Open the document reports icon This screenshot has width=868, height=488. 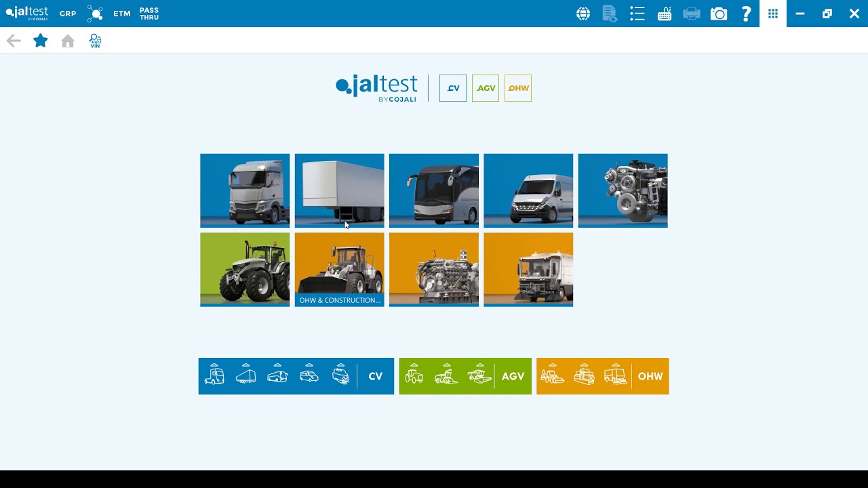click(x=610, y=14)
